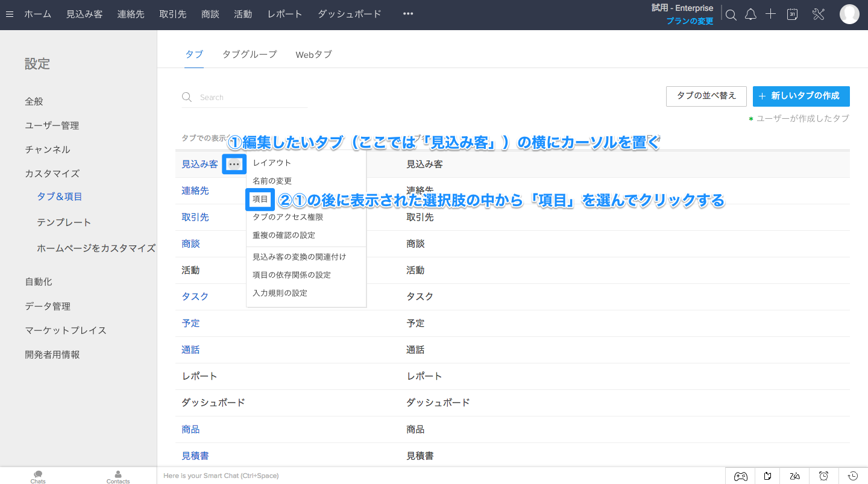Open レポート in top navigation
868x484 pixels.
click(x=285, y=14)
